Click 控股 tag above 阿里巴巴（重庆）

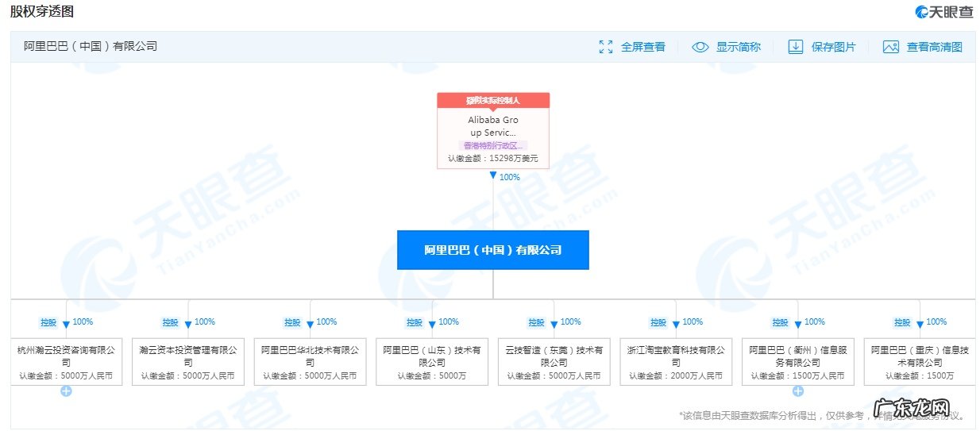coord(902,322)
